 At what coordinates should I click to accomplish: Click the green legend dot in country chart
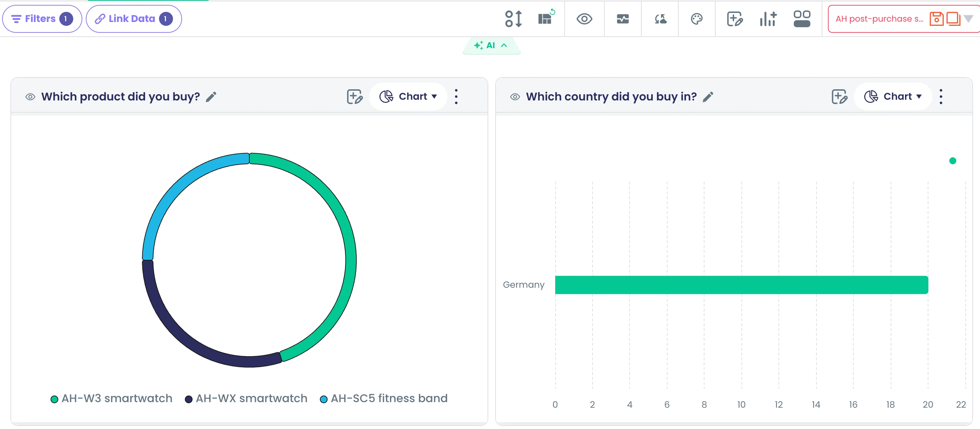(952, 160)
